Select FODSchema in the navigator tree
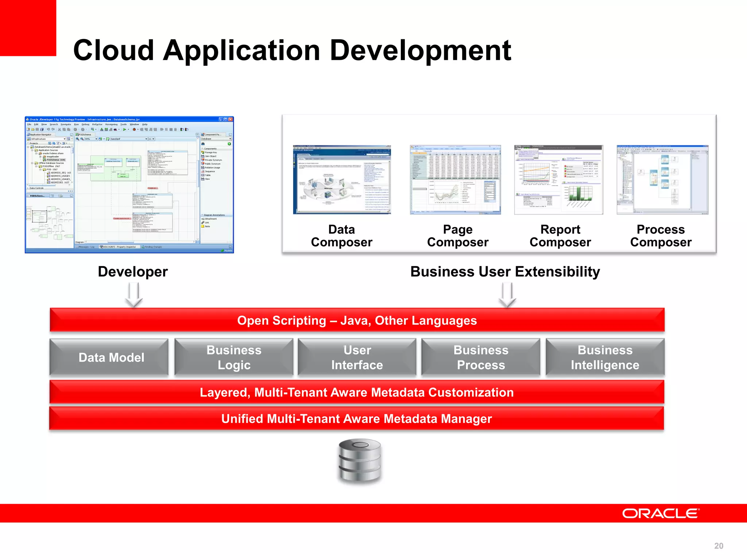 click(54, 160)
